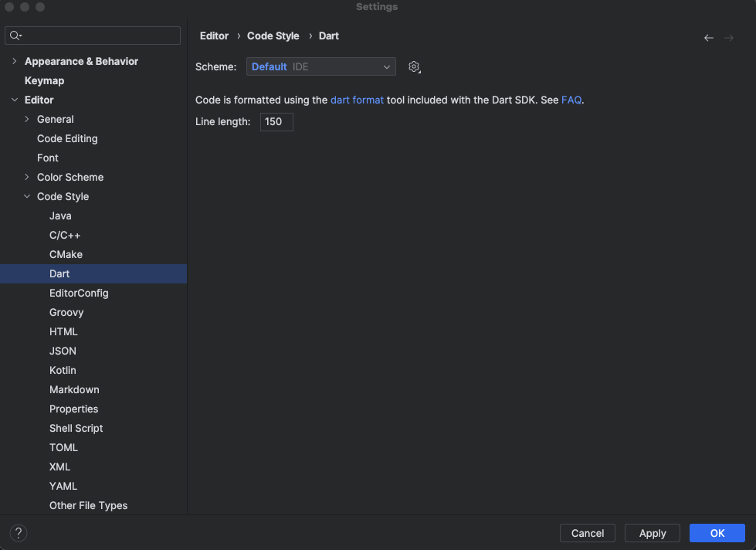
Task: Select the Markdown code style entry
Action: (74, 390)
